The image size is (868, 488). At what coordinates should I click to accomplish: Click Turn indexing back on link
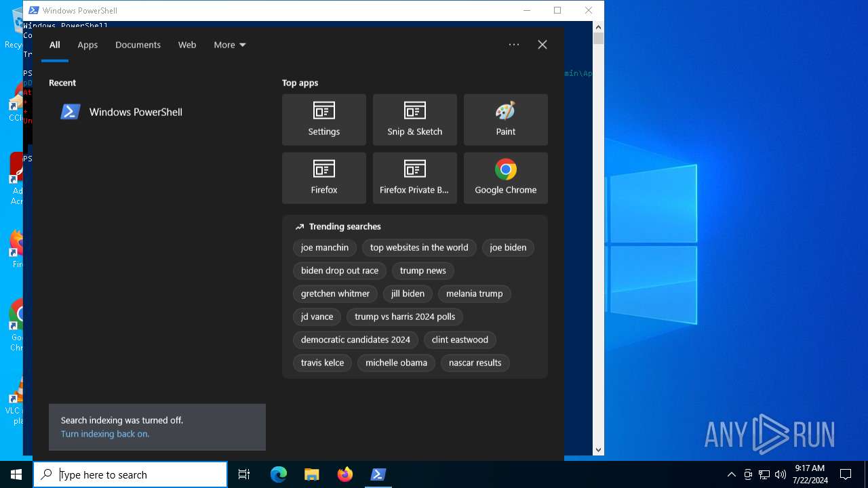(x=105, y=434)
